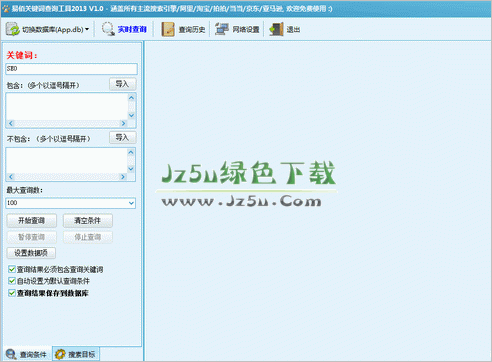
Task: Click the magnifier icon on 查询条件 tab
Action: tap(11, 354)
